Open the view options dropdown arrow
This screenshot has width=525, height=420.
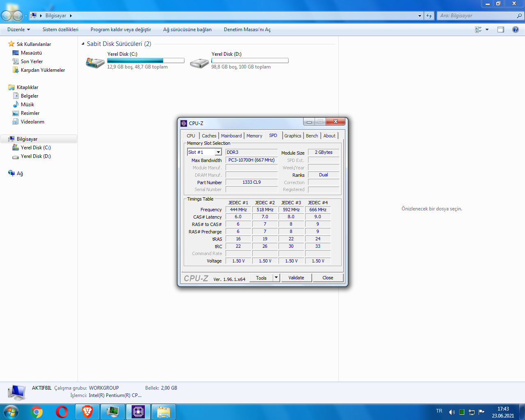tap(487, 30)
